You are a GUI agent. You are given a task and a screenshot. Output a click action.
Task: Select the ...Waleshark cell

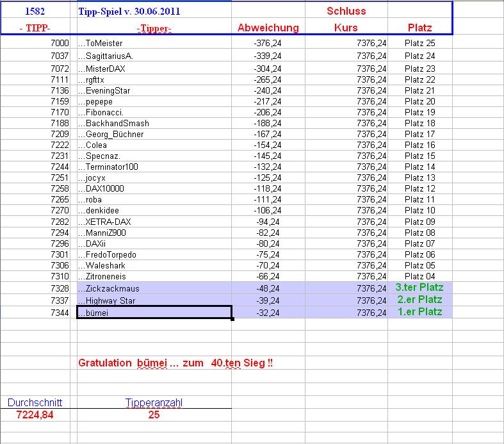coord(154,265)
